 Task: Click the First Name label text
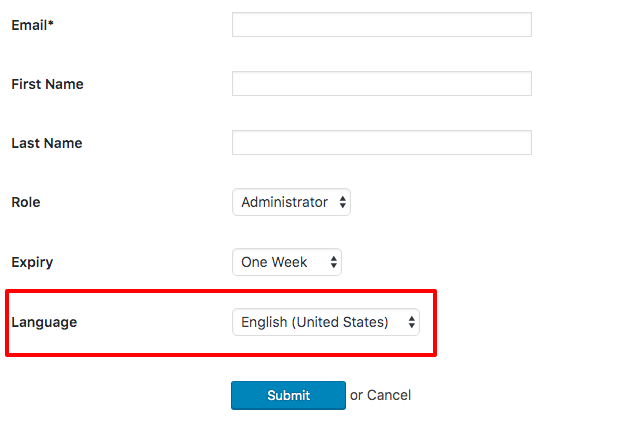click(x=47, y=84)
